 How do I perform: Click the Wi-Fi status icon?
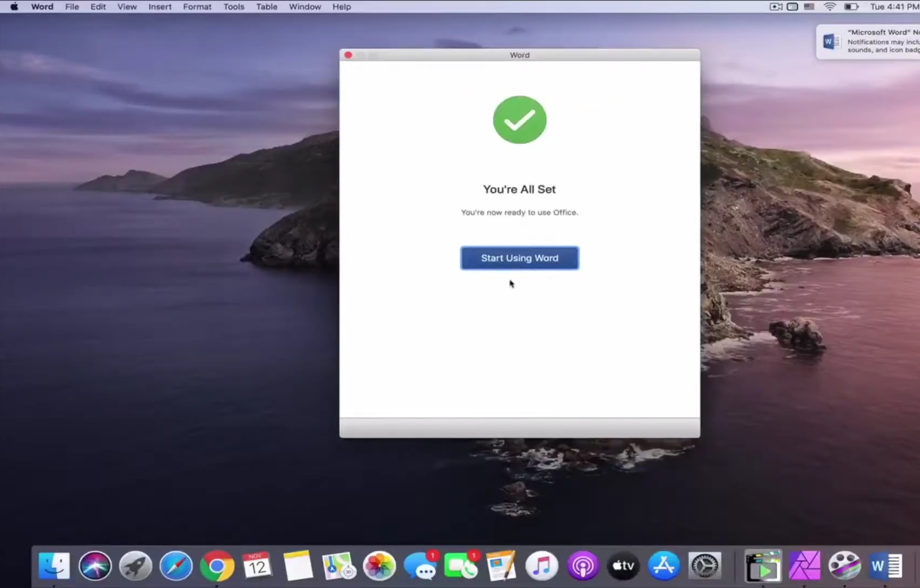point(830,7)
